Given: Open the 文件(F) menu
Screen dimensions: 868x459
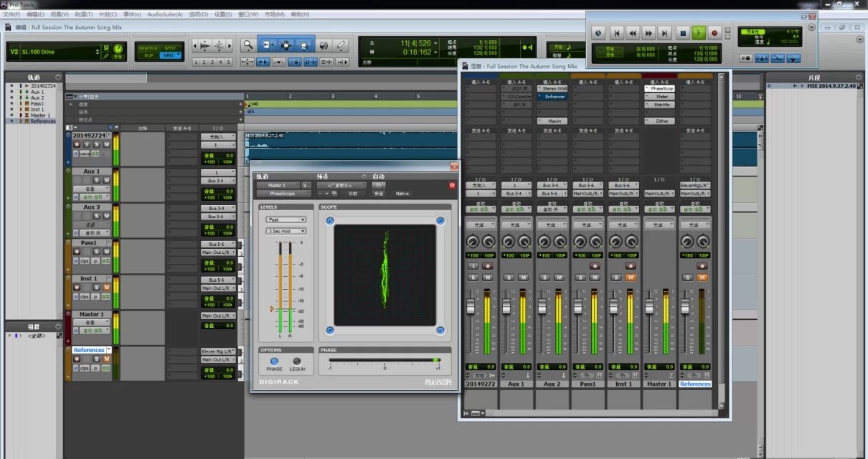Looking at the screenshot, I should coord(11,14).
